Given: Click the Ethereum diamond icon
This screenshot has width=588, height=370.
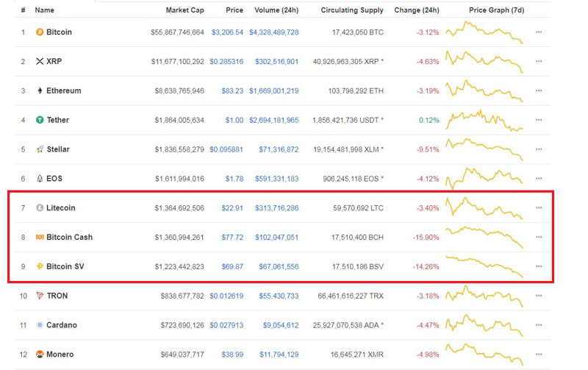Looking at the screenshot, I should tap(40, 90).
